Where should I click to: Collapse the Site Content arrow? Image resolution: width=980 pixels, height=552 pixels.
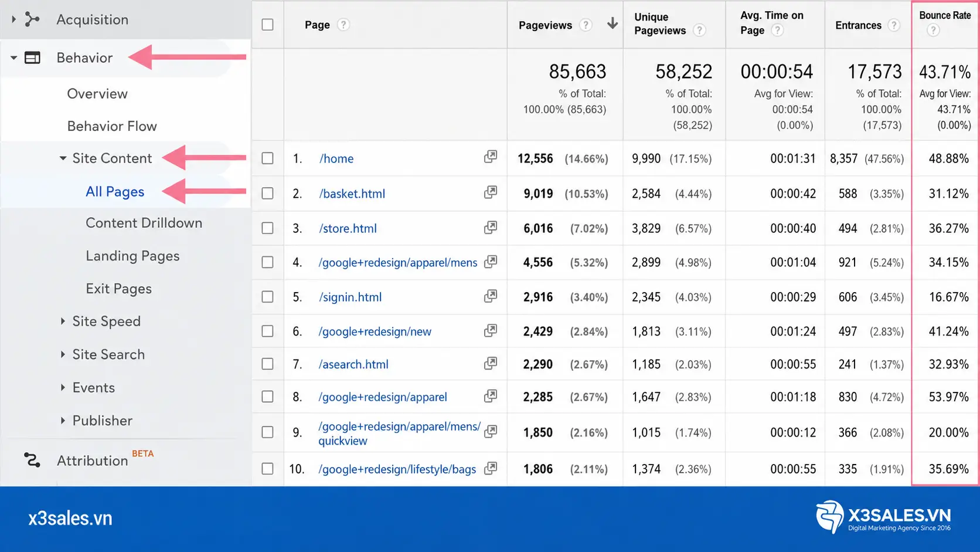(63, 158)
